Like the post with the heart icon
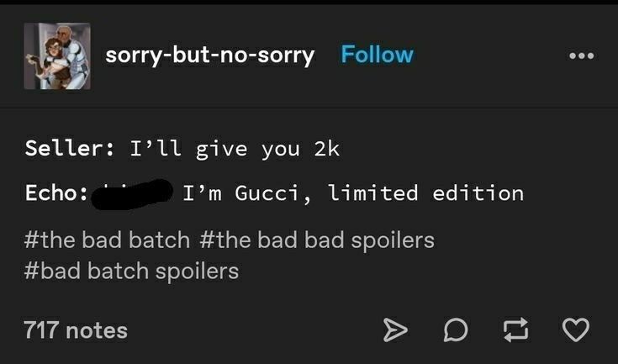The height and width of the screenshot is (364, 618). [575, 330]
